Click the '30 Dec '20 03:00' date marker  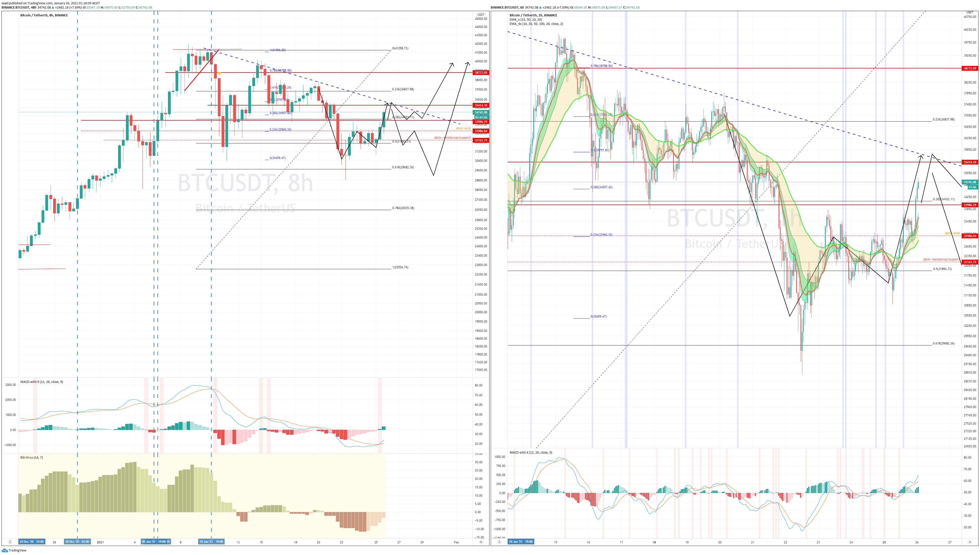(78, 542)
